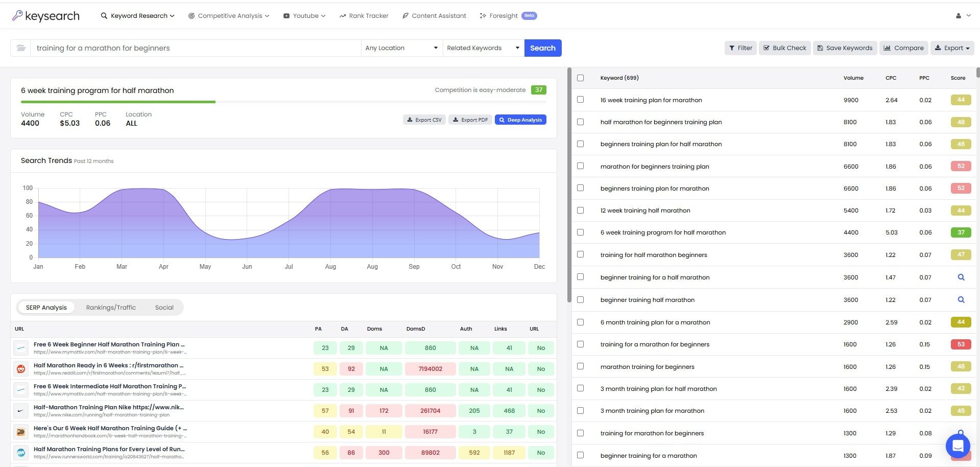
Task: Open the Nike half marathon training plan link
Action: pos(110,407)
